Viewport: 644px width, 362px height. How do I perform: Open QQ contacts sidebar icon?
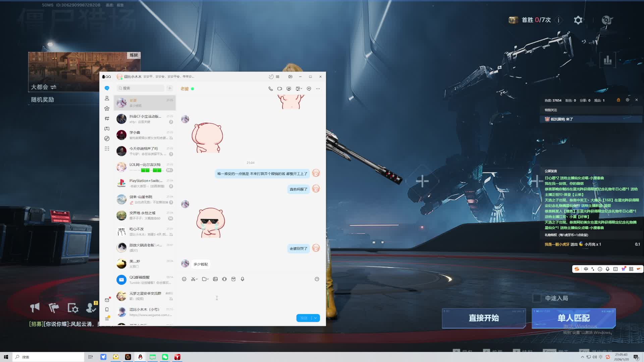tap(107, 98)
